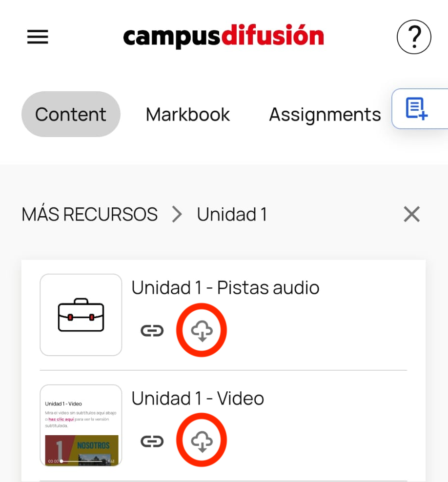Download Unidad 1 - Pistas audio

click(202, 331)
